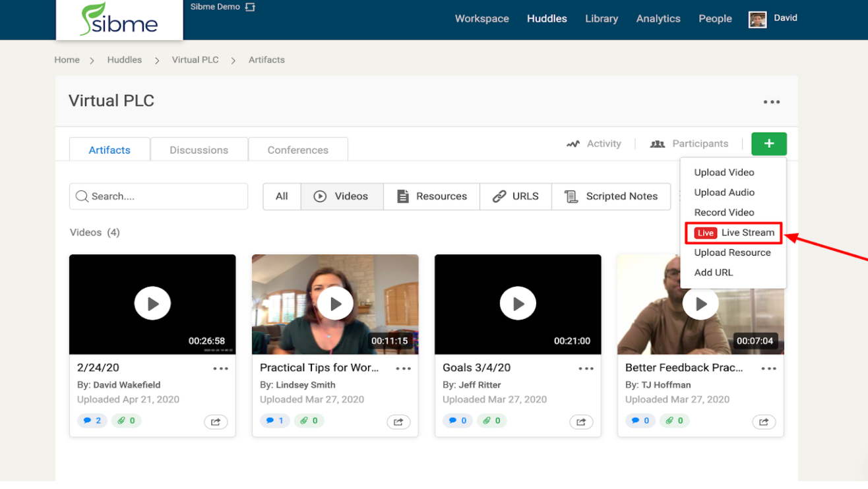Switch to the Conferences tab
868x489 pixels.
(298, 150)
